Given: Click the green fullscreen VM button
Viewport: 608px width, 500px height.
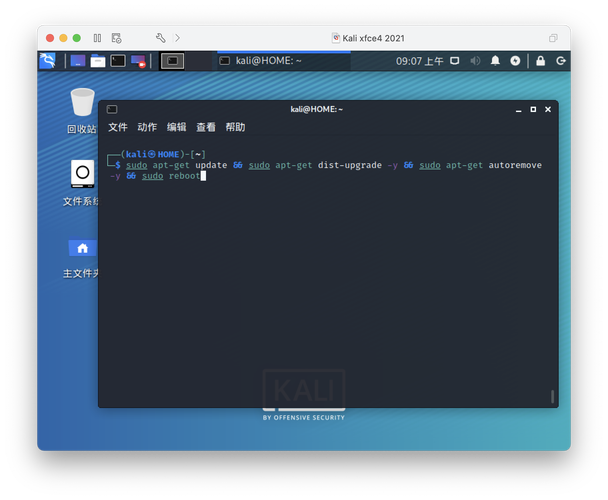Looking at the screenshot, I should pyautogui.click(x=77, y=38).
